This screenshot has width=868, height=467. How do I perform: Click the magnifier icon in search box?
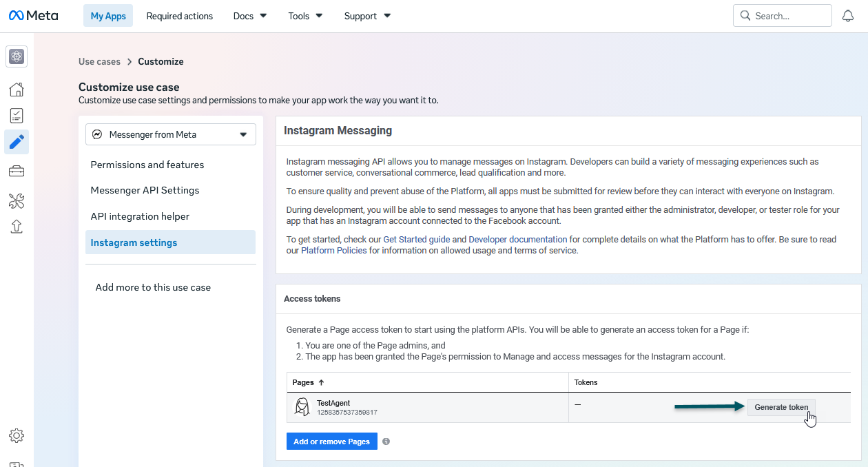pos(745,15)
